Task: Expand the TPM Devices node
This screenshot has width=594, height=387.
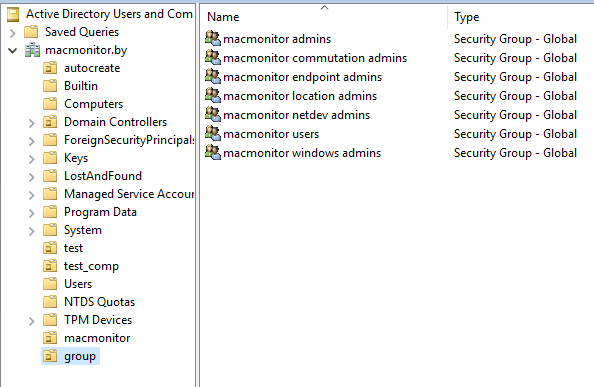Action: 32,321
